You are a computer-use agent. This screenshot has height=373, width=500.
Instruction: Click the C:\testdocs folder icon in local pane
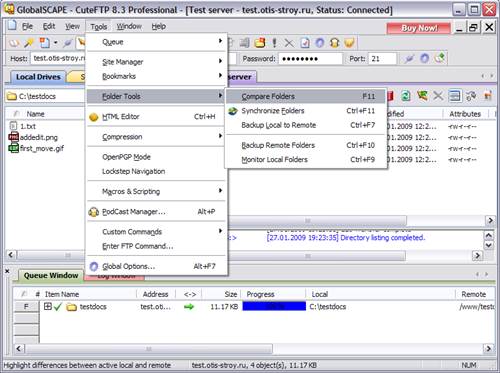(12, 96)
